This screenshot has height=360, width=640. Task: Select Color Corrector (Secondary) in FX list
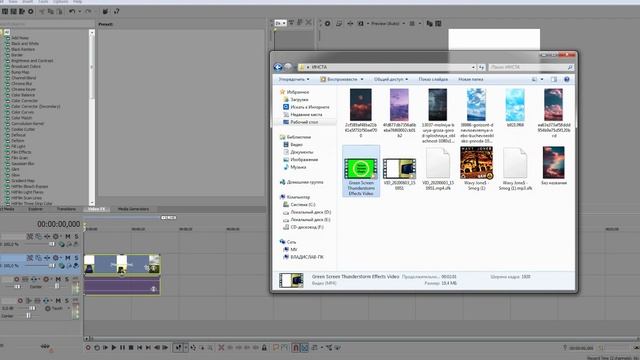click(x=36, y=106)
